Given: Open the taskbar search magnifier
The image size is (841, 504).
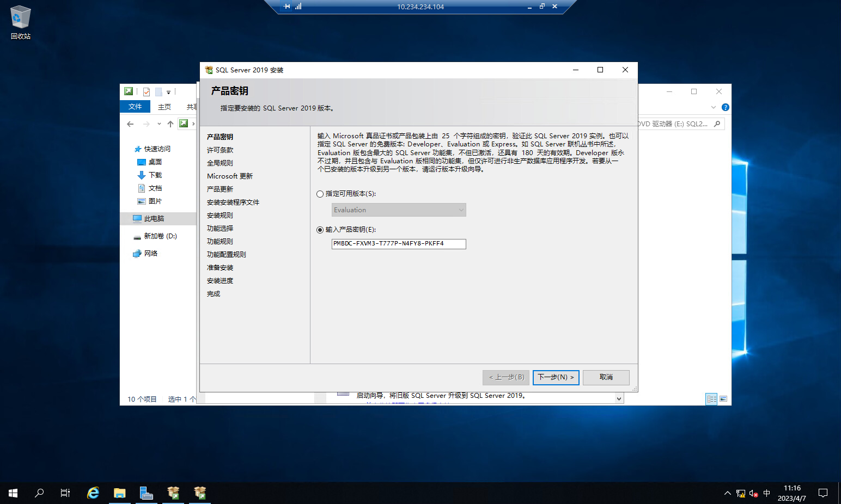Looking at the screenshot, I should 39,493.
